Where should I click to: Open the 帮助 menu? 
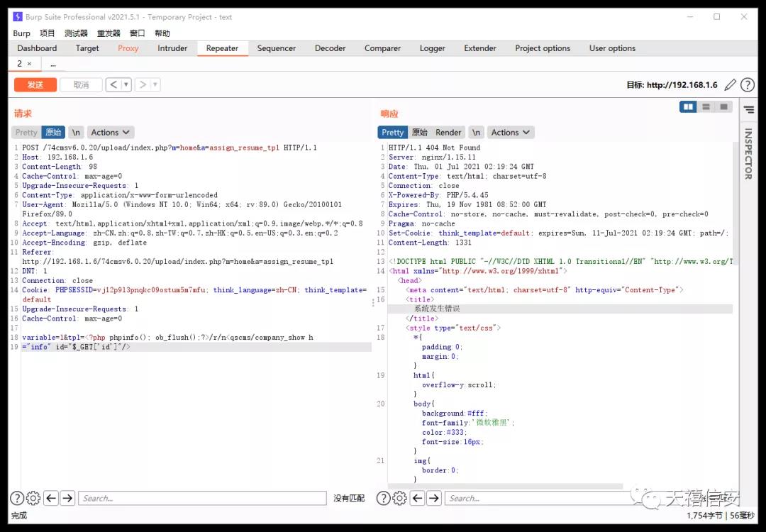[x=162, y=33]
